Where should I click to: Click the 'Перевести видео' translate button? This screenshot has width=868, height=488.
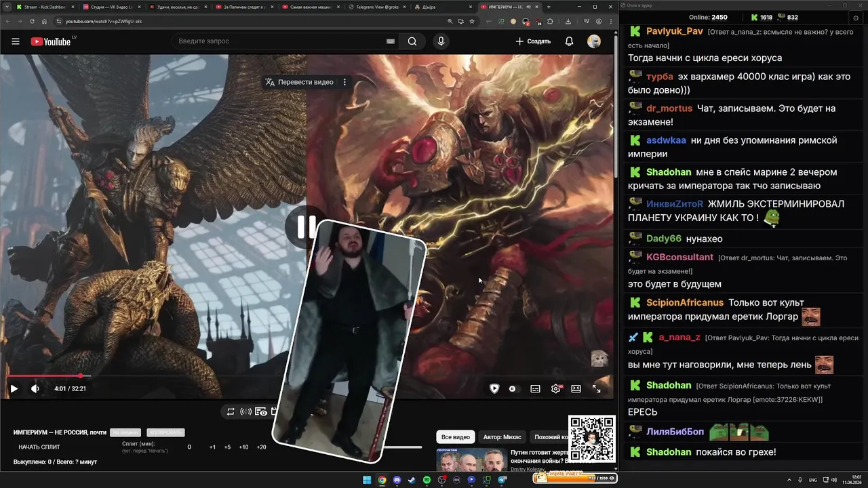[x=299, y=82]
